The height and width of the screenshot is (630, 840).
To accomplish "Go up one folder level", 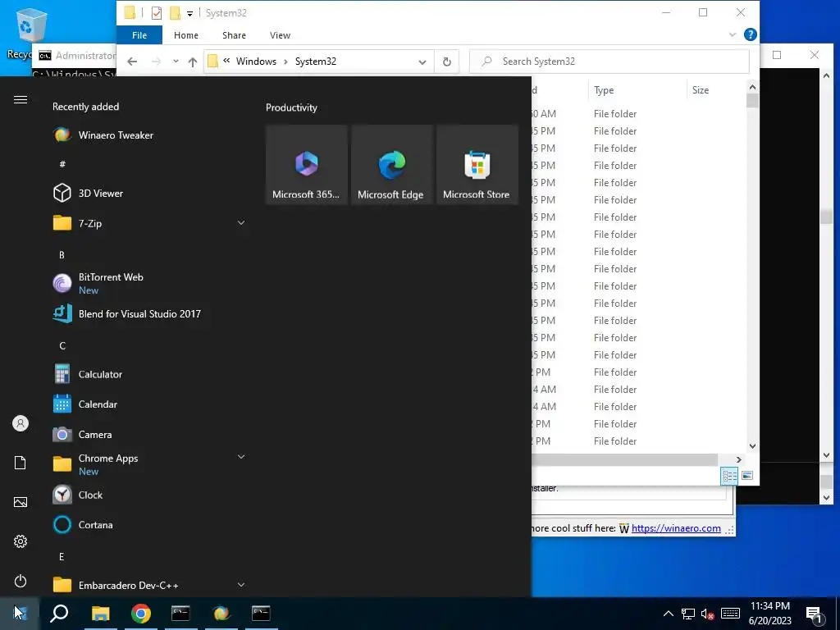I will [x=192, y=62].
